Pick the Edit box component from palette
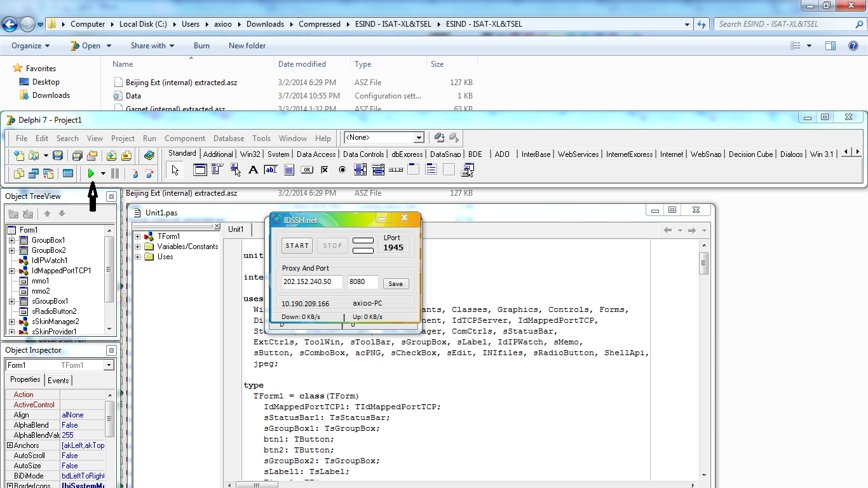The image size is (868, 488). (271, 170)
